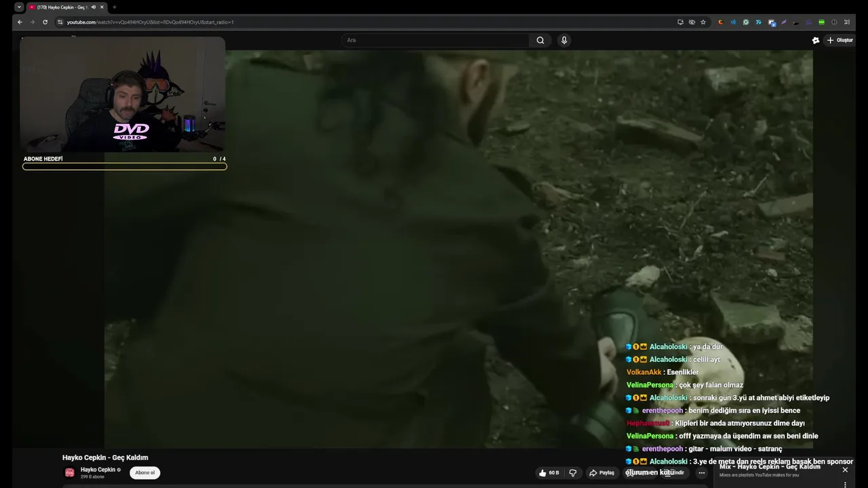Viewport: 868px width, 488px height.
Task: Click Alcaholoski message 'sonraki gün 3.yü'
Action: tap(727, 398)
